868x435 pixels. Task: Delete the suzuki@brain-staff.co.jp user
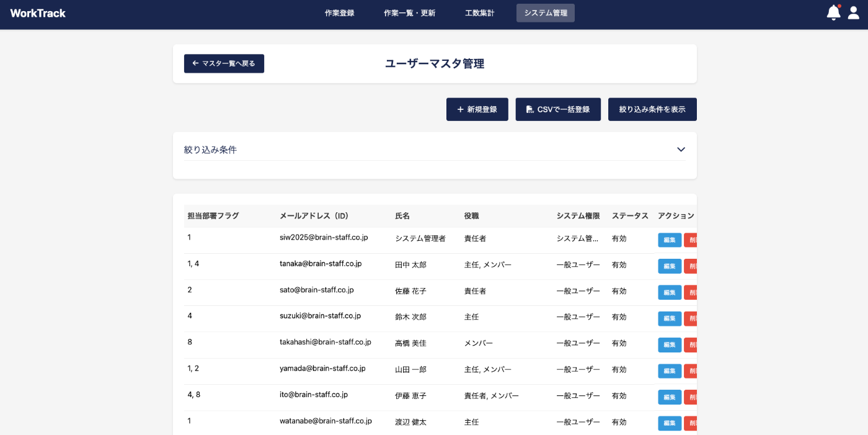pyautogui.click(x=691, y=318)
